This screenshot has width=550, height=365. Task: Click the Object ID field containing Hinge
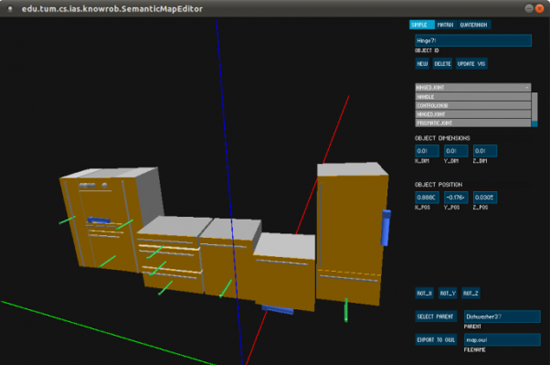(473, 41)
